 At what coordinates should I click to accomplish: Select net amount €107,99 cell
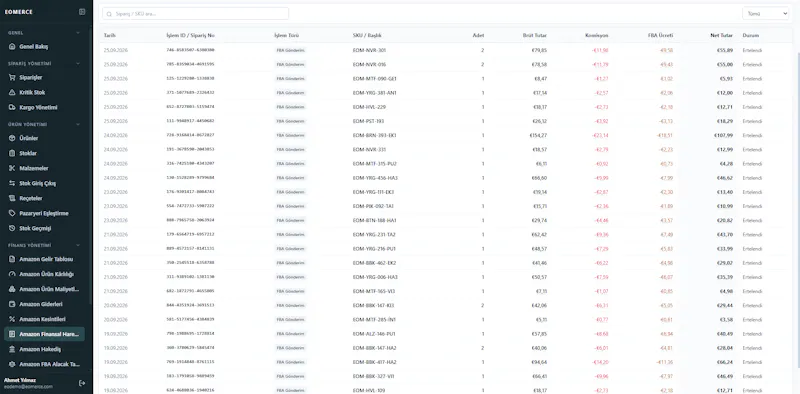pos(723,135)
